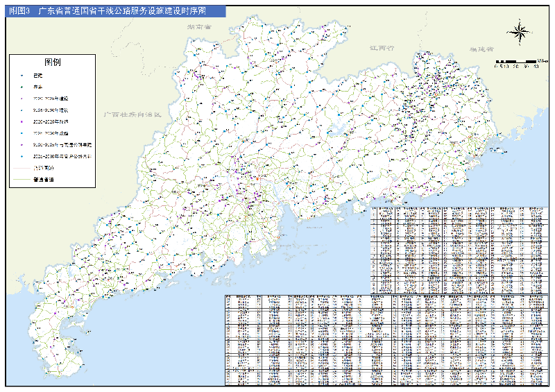Click the 湖南省 province label
The height and width of the screenshot is (392, 555).
tap(199, 25)
